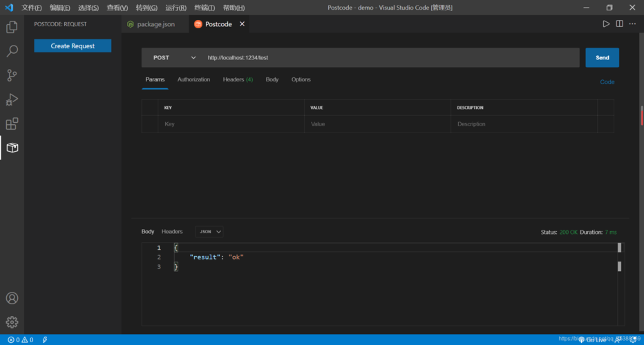Open Source Control view
Image resolution: width=644 pixels, height=345 pixels.
pos(12,75)
